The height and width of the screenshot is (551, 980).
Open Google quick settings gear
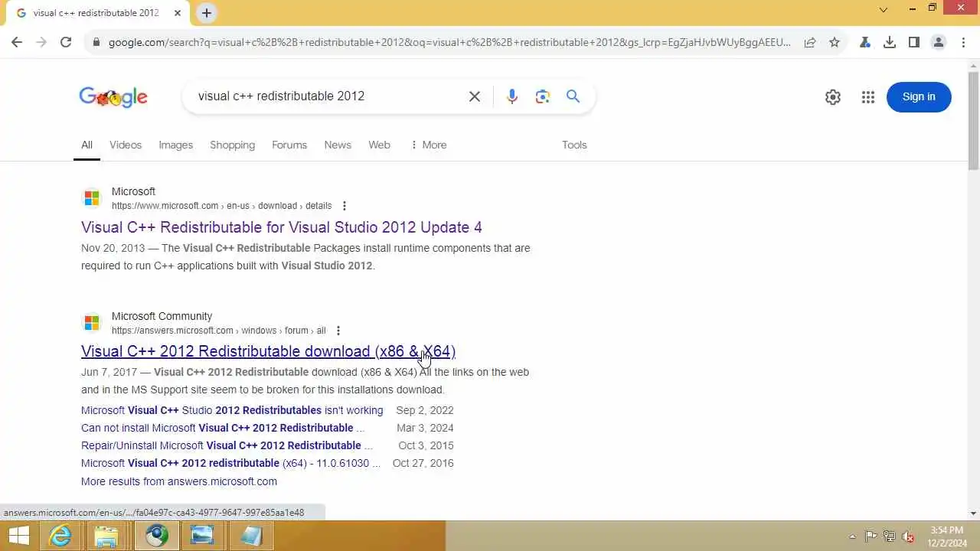tap(833, 97)
